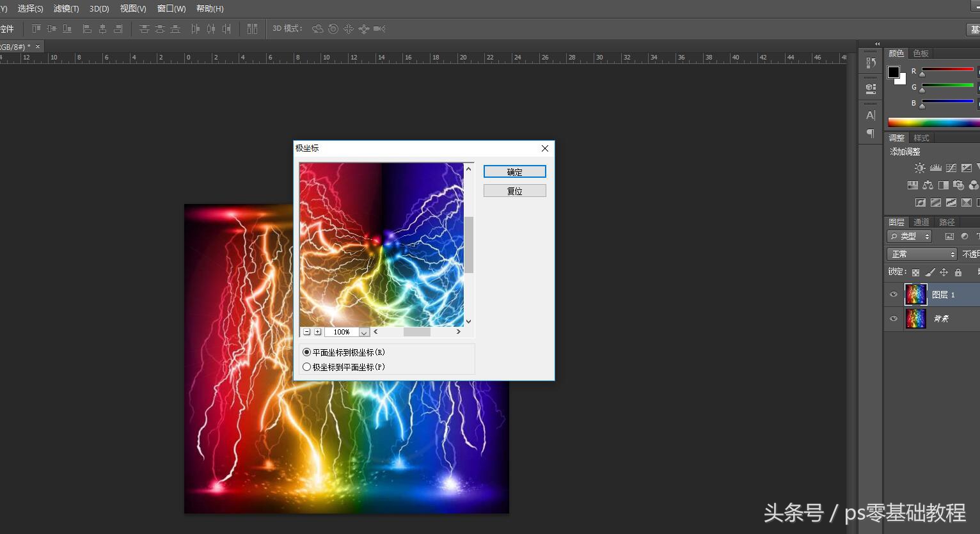Switch to the 通道 tab
The height and width of the screenshot is (534, 980).
921,222
